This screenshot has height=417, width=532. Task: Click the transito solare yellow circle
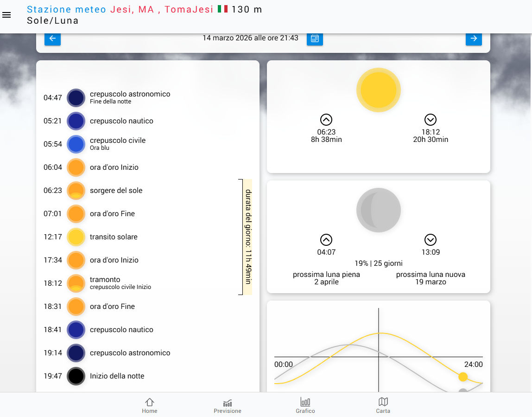(76, 237)
